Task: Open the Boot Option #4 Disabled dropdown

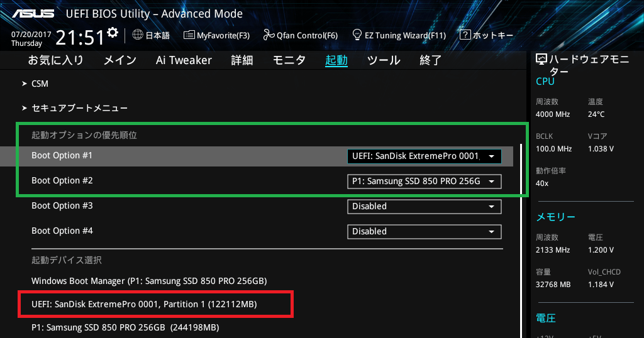Action: coord(424,231)
